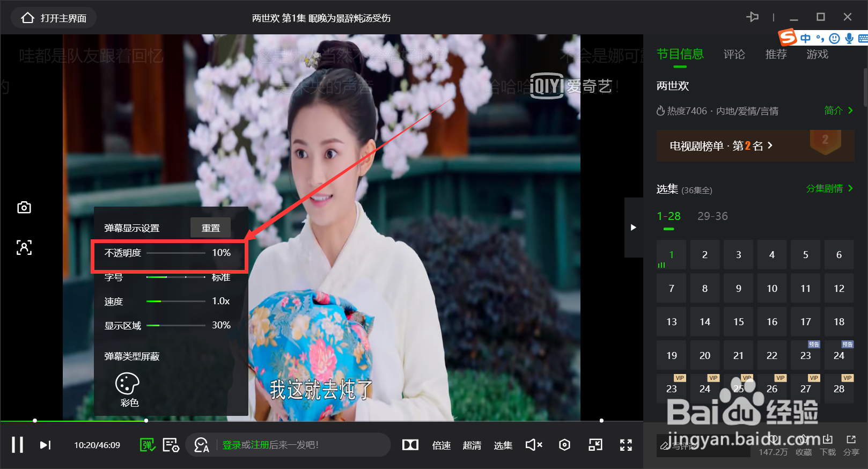Play preview 预告 episode 24
This screenshot has width=868, height=469.
click(839, 356)
